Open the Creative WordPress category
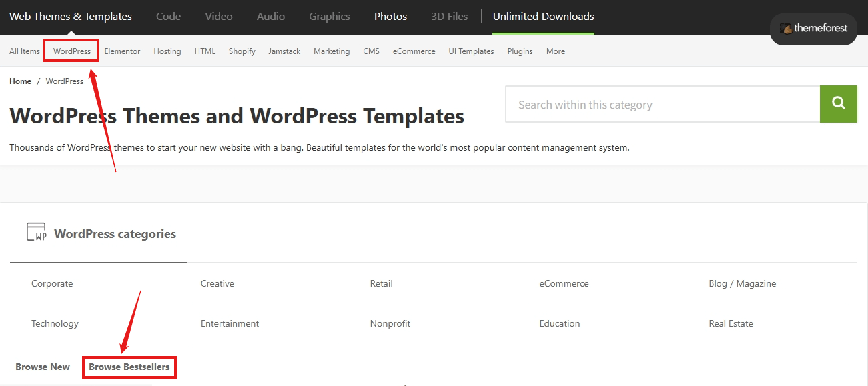 click(x=218, y=283)
